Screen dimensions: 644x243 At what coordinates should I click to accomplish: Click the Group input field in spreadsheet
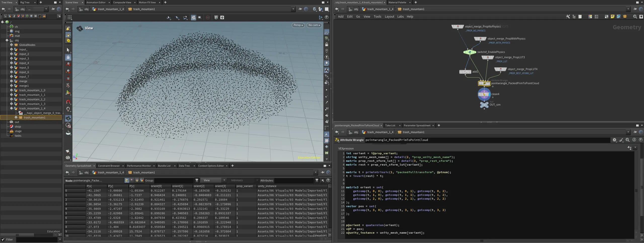click(174, 180)
